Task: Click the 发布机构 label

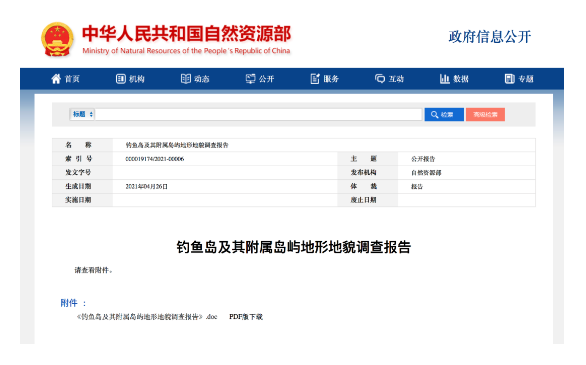Action: tap(363, 173)
